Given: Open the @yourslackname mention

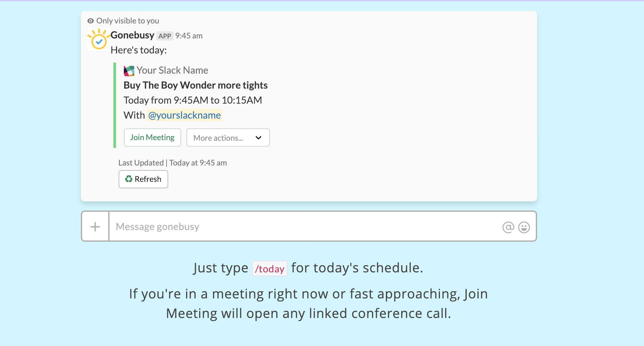Looking at the screenshot, I should tap(184, 115).
